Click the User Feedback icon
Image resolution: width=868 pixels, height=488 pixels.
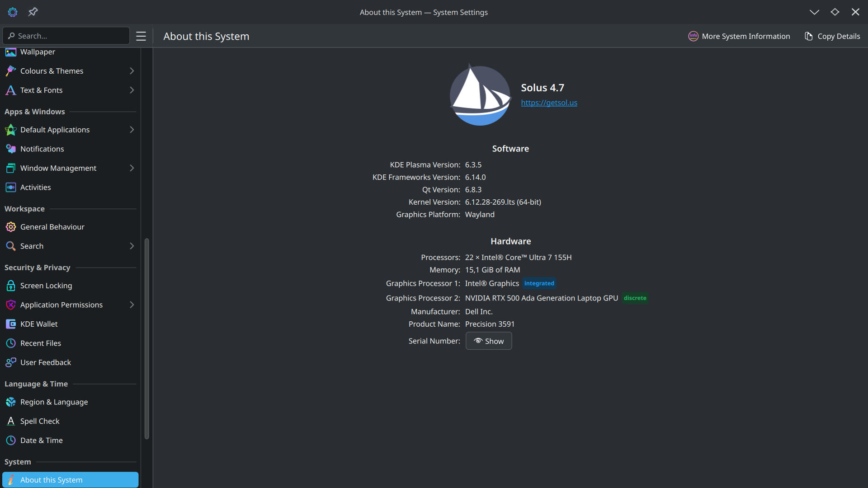click(x=11, y=362)
